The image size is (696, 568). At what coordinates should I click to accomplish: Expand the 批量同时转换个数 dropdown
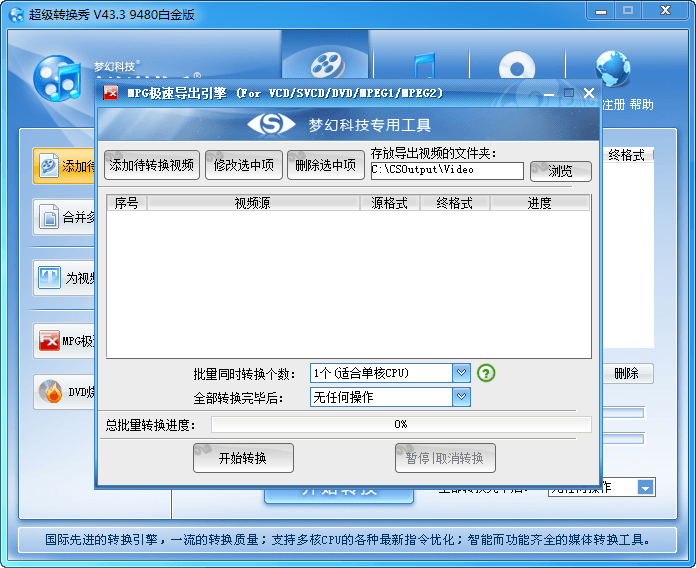click(x=461, y=373)
